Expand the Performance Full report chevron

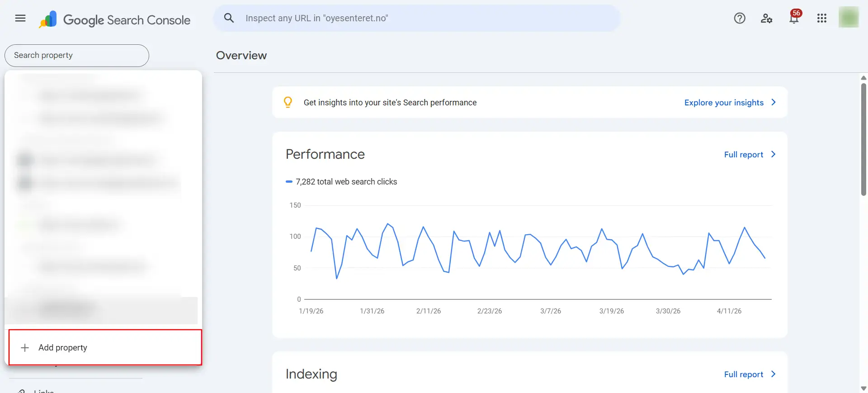[774, 154]
